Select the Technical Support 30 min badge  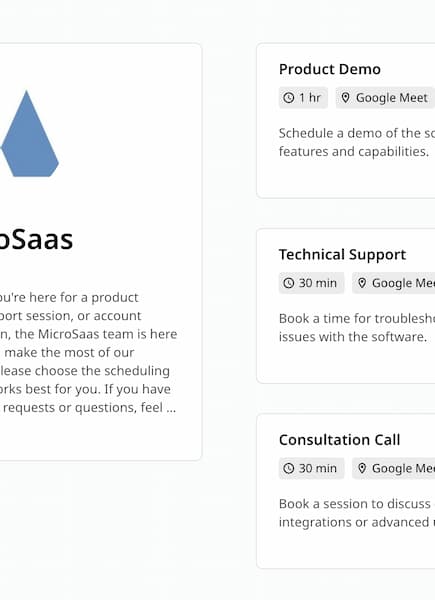click(311, 283)
